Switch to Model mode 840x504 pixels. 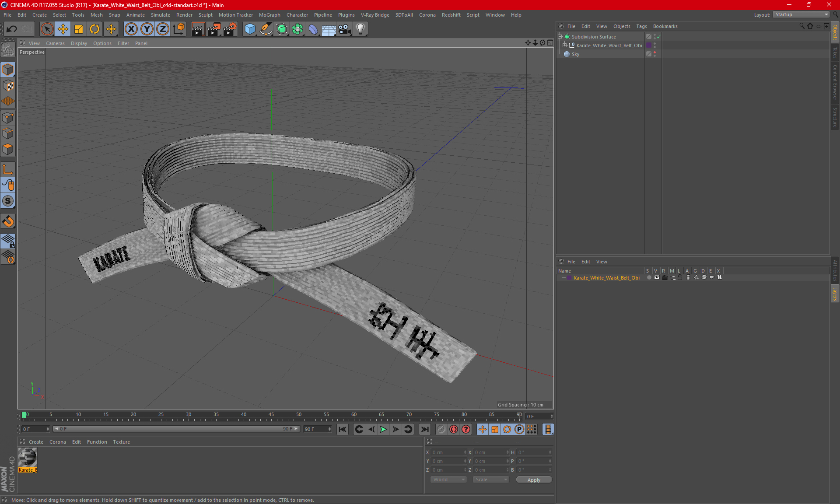point(8,70)
